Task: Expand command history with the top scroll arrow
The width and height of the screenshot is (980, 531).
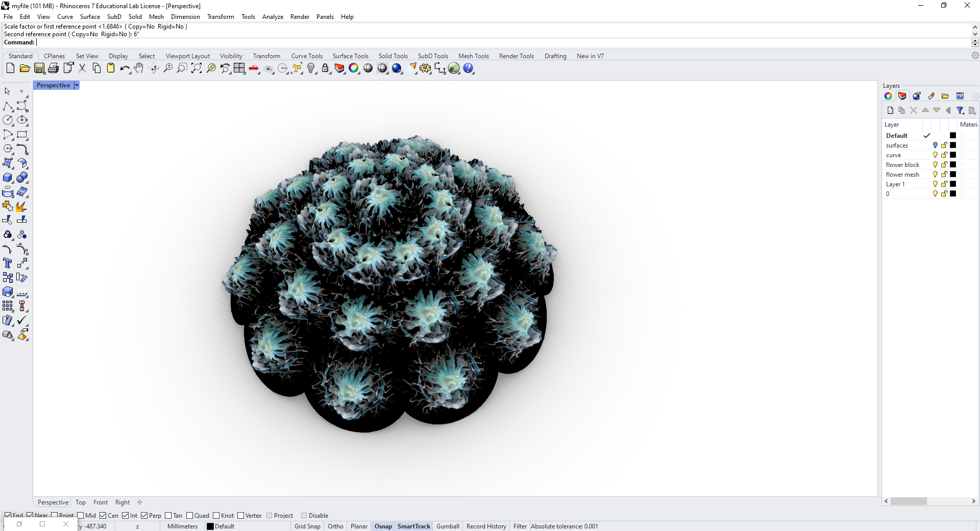Action: pos(975,27)
